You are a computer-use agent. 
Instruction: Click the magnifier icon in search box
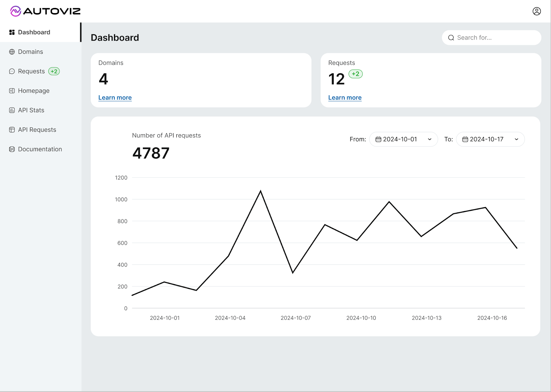(x=451, y=38)
